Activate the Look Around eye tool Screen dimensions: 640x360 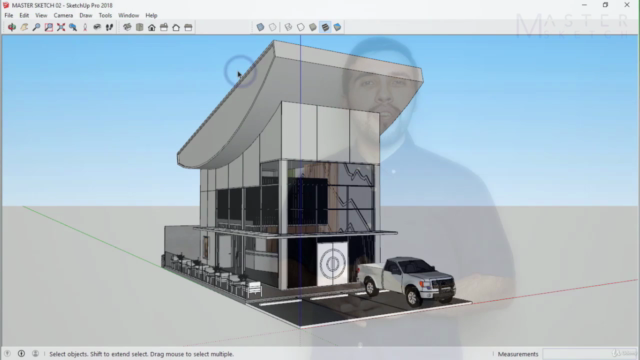pos(97,27)
